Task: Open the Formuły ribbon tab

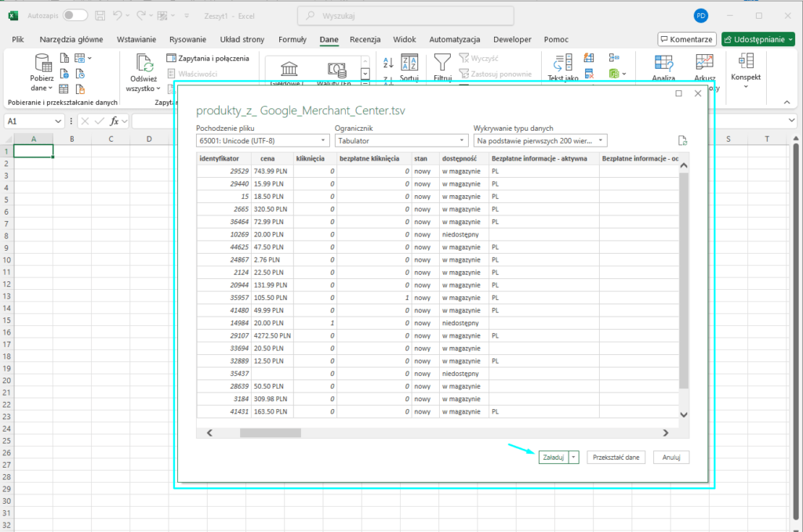Action: click(x=292, y=39)
